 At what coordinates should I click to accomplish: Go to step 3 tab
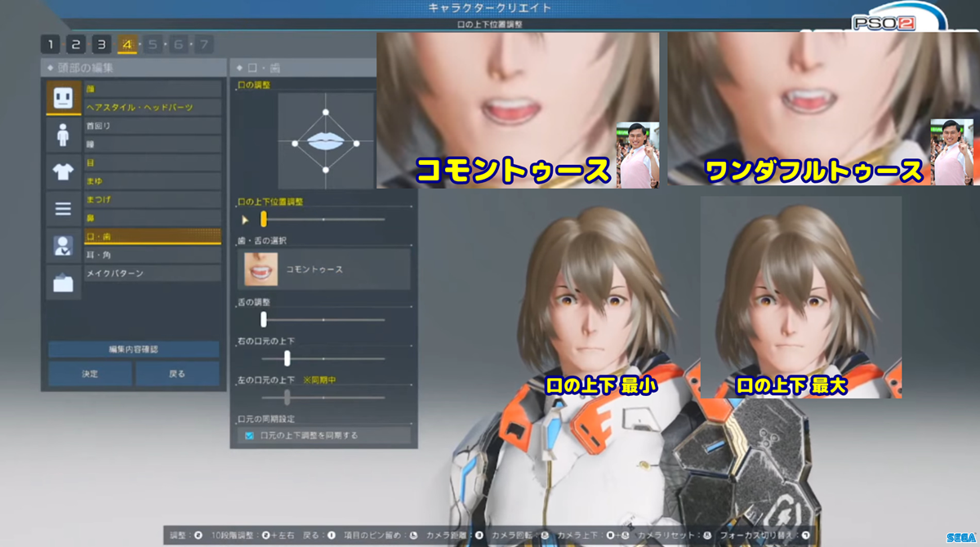coord(101,44)
